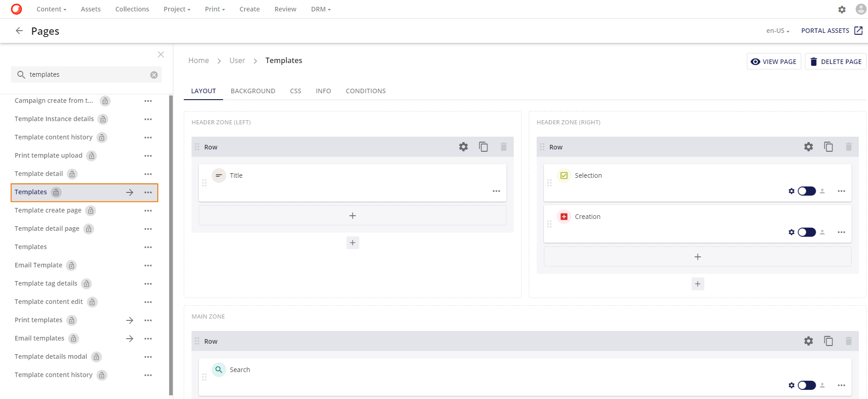Image resolution: width=868 pixels, height=399 pixels.
Task: Click the templates search input field
Action: click(x=87, y=74)
